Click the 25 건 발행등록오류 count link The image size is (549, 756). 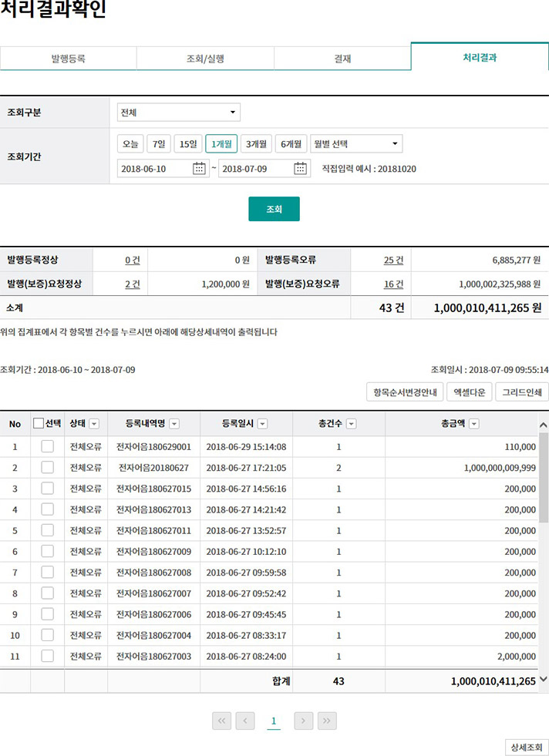coord(393,260)
